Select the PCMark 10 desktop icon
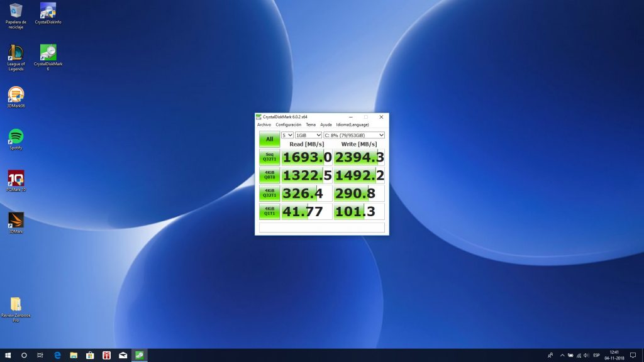 (x=16, y=181)
